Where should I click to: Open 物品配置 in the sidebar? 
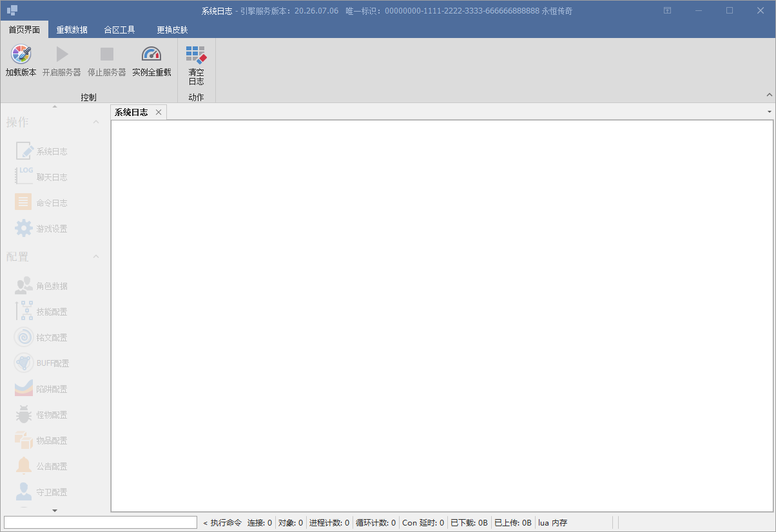(x=41, y=441)
